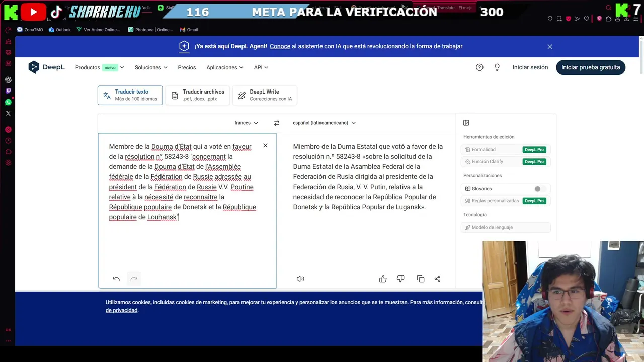This screenshot has height=362, width=644.
Task: Open browser sidebar settings gear
Action: click(8, 163)
